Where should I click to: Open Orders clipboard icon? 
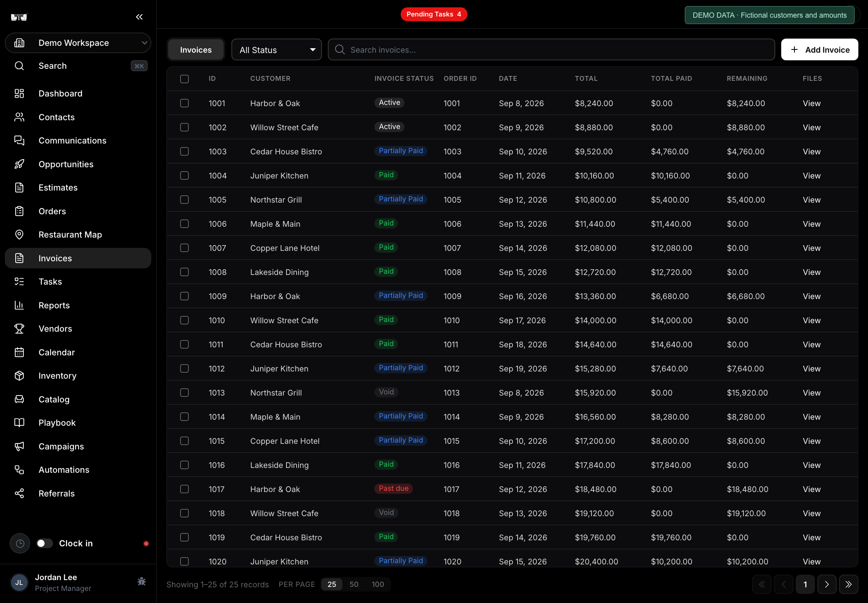coord(19,211)
